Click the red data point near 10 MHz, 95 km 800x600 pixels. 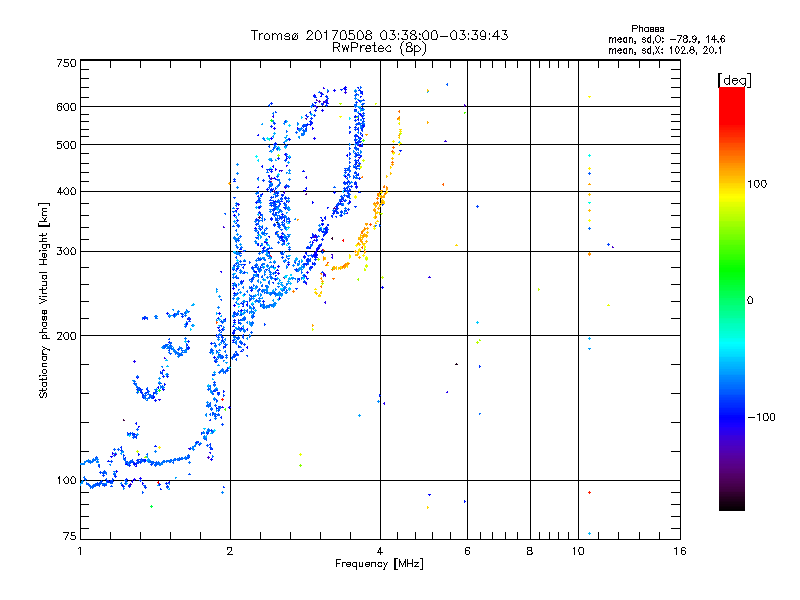coord(589,492)
